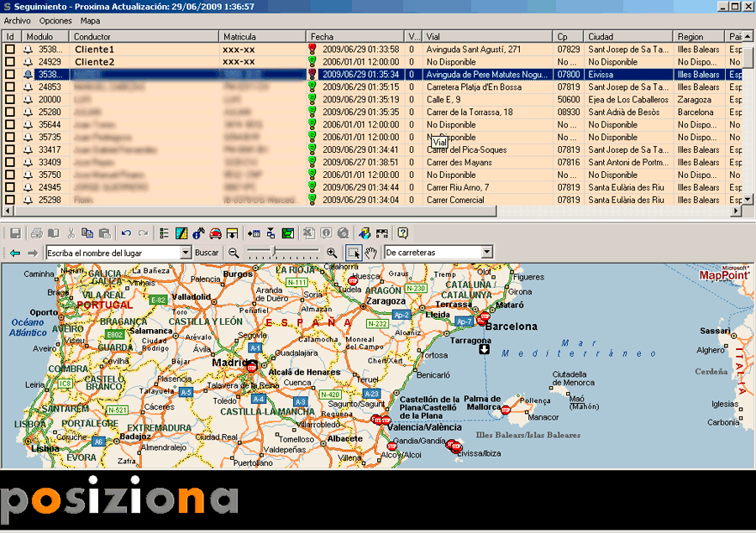Click the stop marker on Madrid
The height and width of the screenshot is (533, 756).
(252, 368)
